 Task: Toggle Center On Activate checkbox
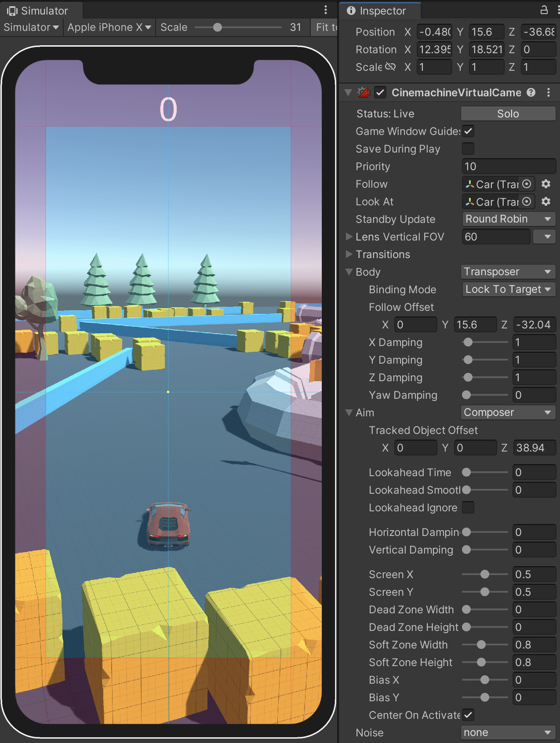coord(468,715)
